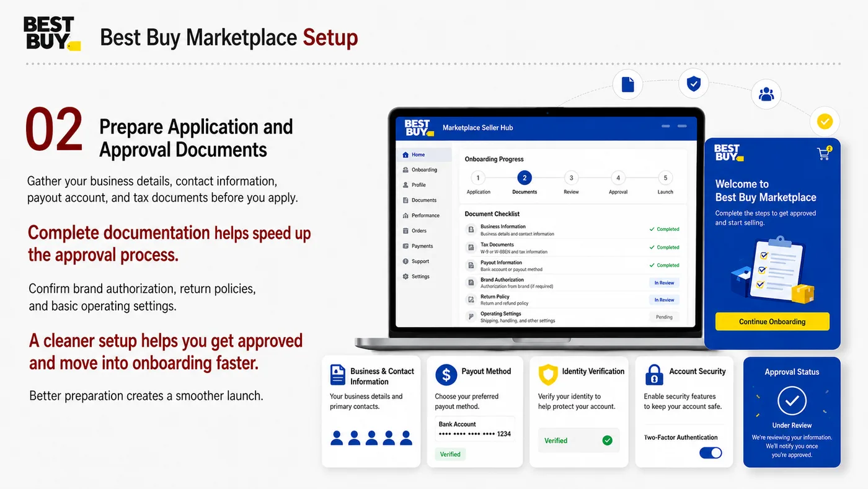The image size is (868, 489).
Task: Click the people group icon bubble
Action: (x=766, y=94)
